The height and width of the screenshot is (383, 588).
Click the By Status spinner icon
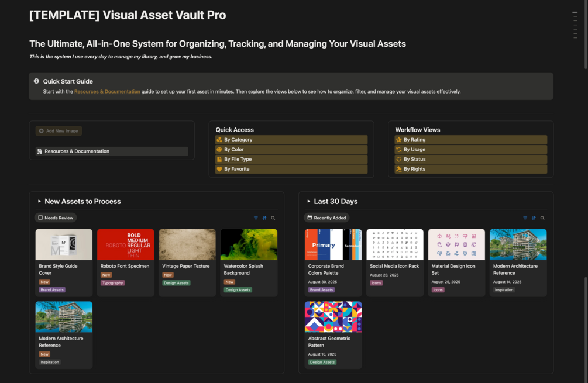point(398,159)
